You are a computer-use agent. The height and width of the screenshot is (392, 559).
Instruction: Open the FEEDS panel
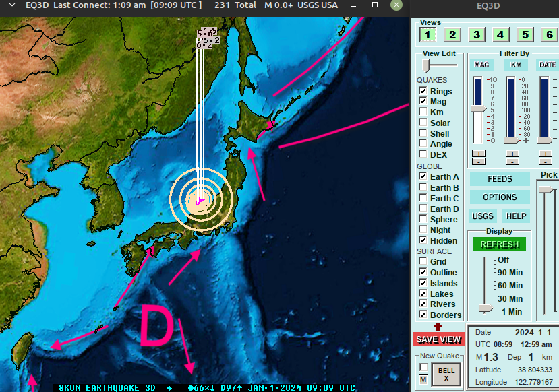tap(500, 178)
